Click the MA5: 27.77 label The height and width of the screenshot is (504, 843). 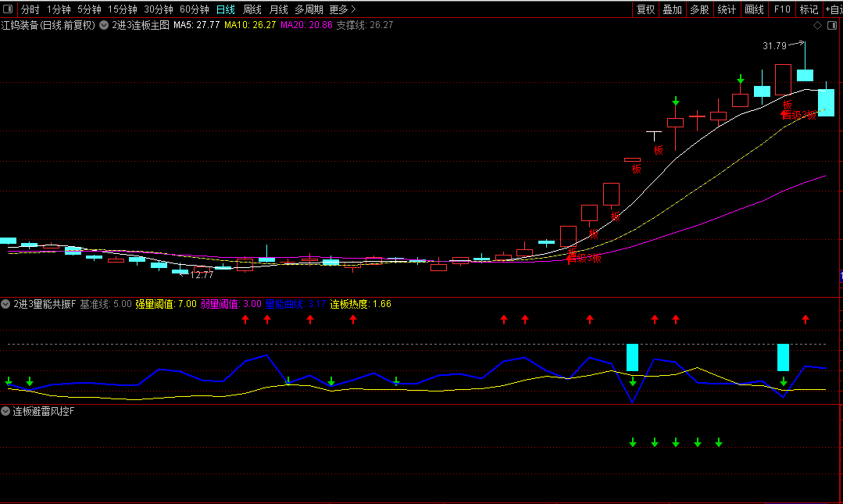pyautogui.click(x=196, y=25)
